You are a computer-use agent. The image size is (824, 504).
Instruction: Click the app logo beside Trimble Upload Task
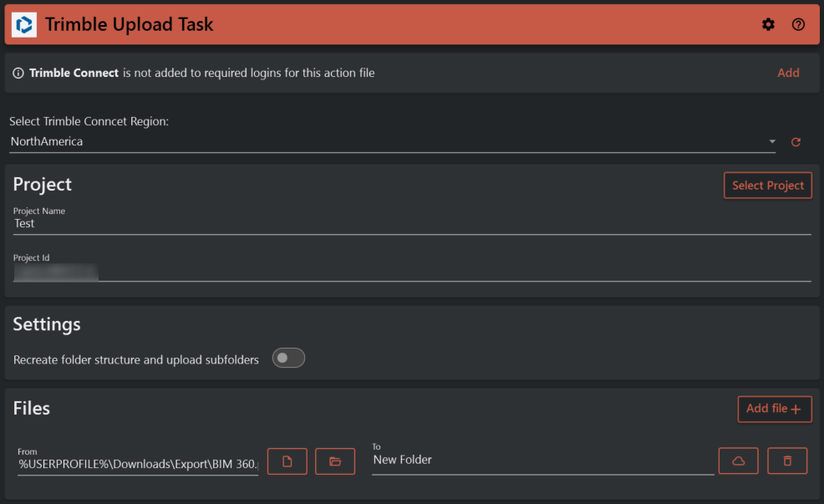pyautogui.click(x=24, y=25)
